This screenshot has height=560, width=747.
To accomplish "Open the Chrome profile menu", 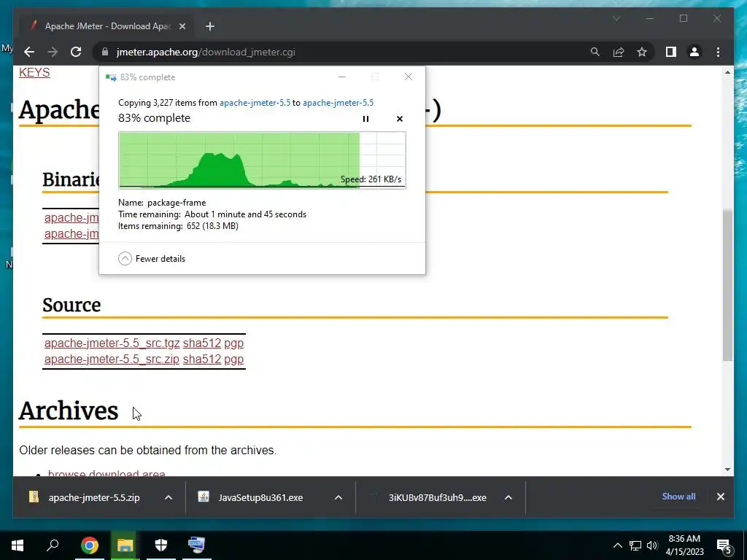I will point(694,52).
